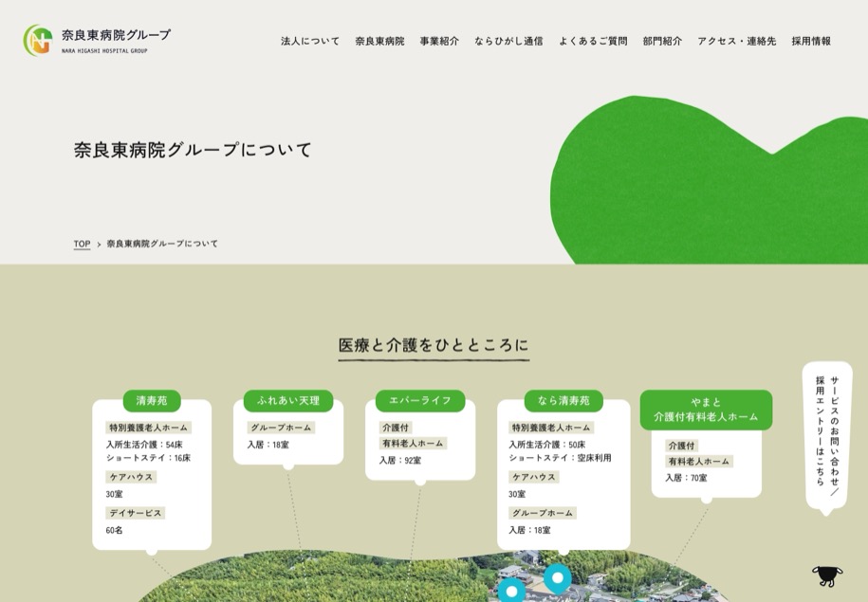Click the NARA HIGASHI HOSPITAL GROUP subtitle
This screenshot has width=868, height=602.
[x=104, y=51]
